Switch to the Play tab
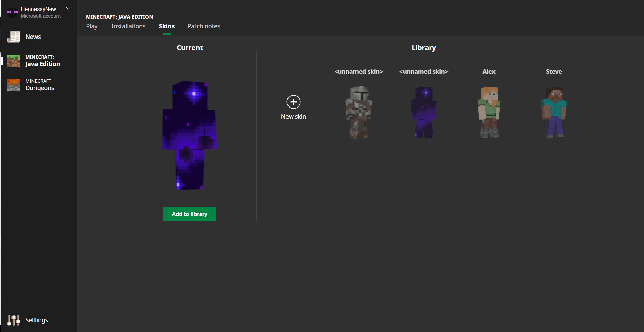Screen dimensions: 644x332 (x=92, y=26)
